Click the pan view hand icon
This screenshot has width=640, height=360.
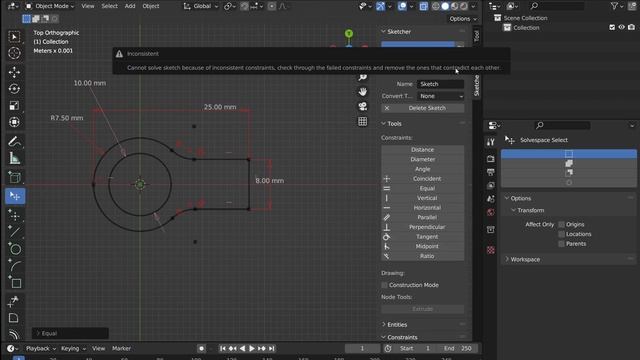(x=362, y=91)
